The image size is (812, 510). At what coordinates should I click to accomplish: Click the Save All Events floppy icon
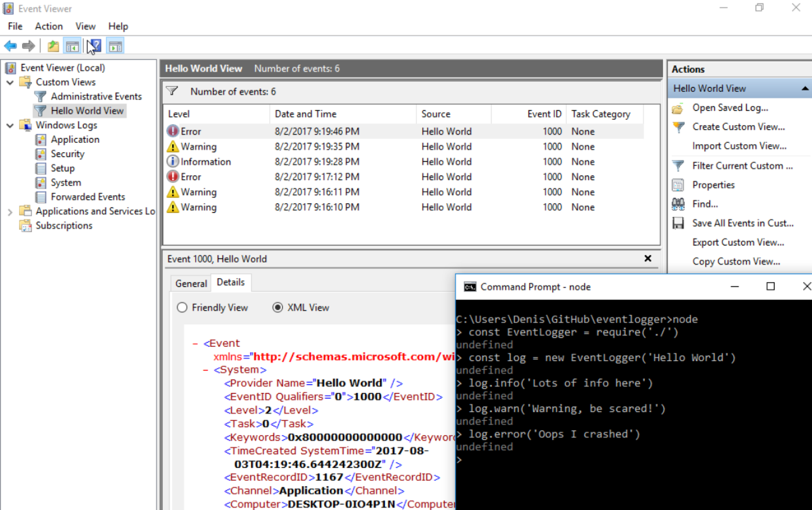click(678, 223)
